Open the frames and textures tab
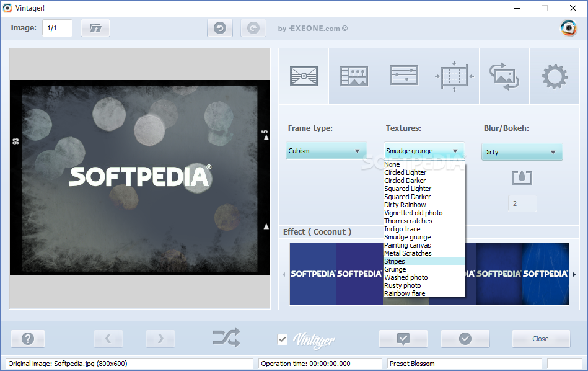 pyautogui.click(x=304, y=76)
